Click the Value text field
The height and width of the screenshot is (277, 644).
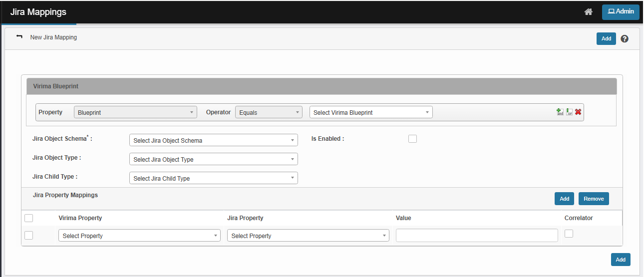click(x=477, y=236)
